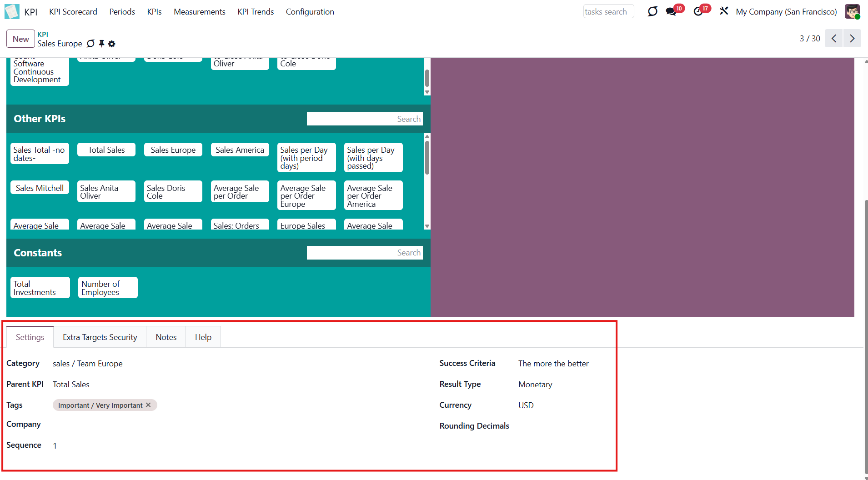The image size is (868, 480).
Task: Click the pin icon beside Sales Europe
Action: coord(102,44)
